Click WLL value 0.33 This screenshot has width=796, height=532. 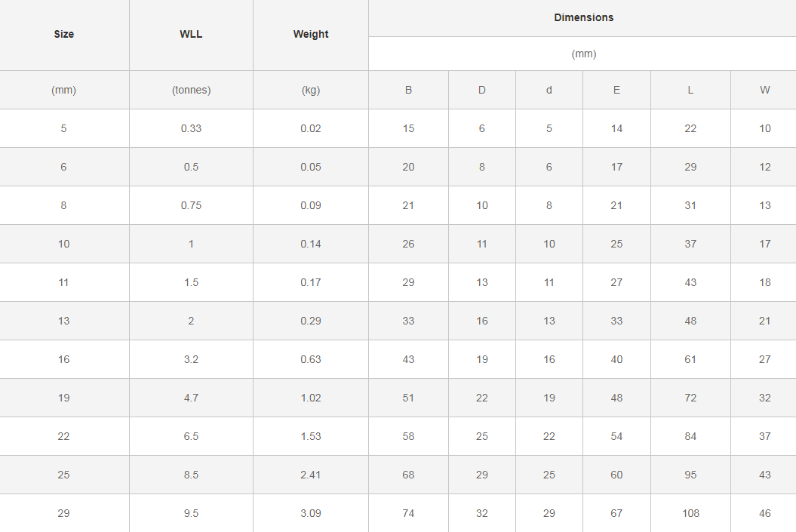[x=191, y=128]
